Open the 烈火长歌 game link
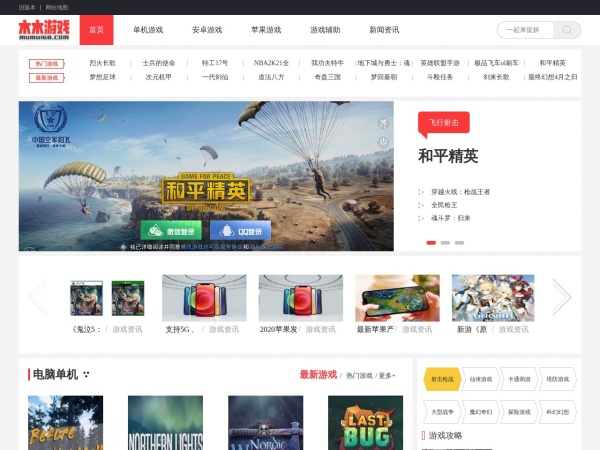The image size is (600, 450). pyautogui.click(x=103, y=63)
